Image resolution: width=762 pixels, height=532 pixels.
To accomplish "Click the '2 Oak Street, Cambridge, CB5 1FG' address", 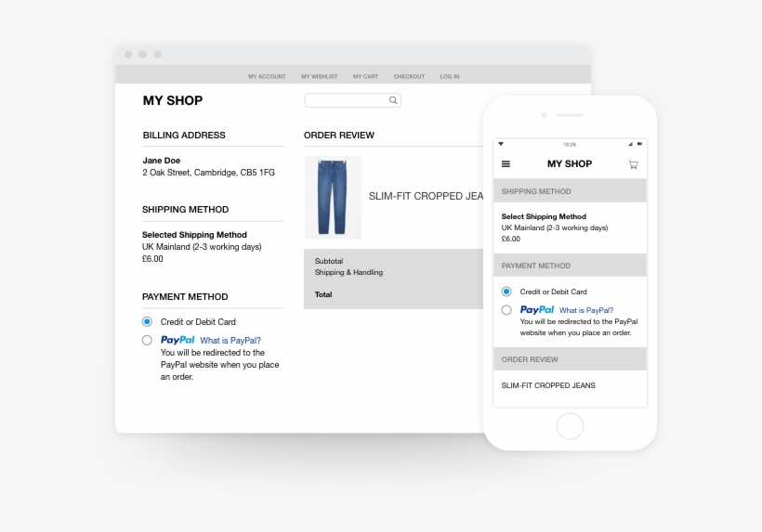I will [208, 173].
